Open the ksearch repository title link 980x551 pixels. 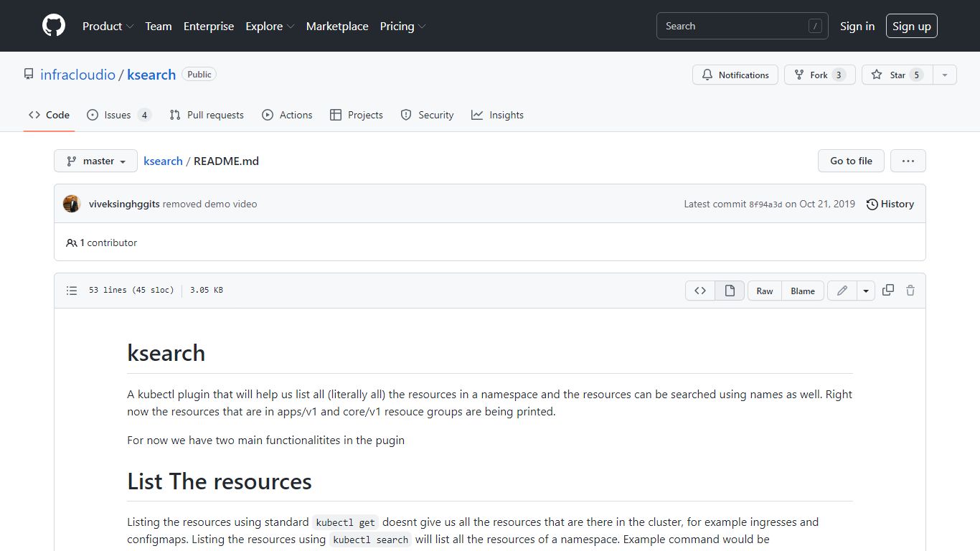pyautogui.click(x=151, y=75)
